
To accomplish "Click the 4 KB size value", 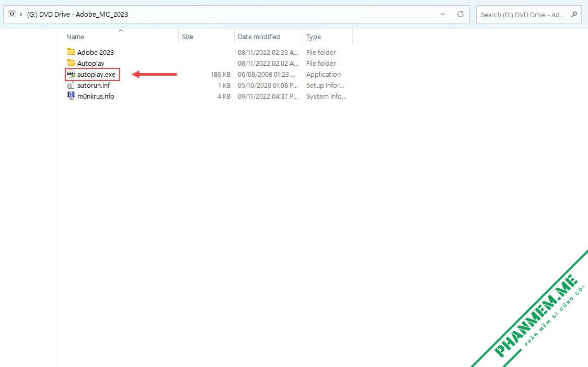I will (224, 96).
